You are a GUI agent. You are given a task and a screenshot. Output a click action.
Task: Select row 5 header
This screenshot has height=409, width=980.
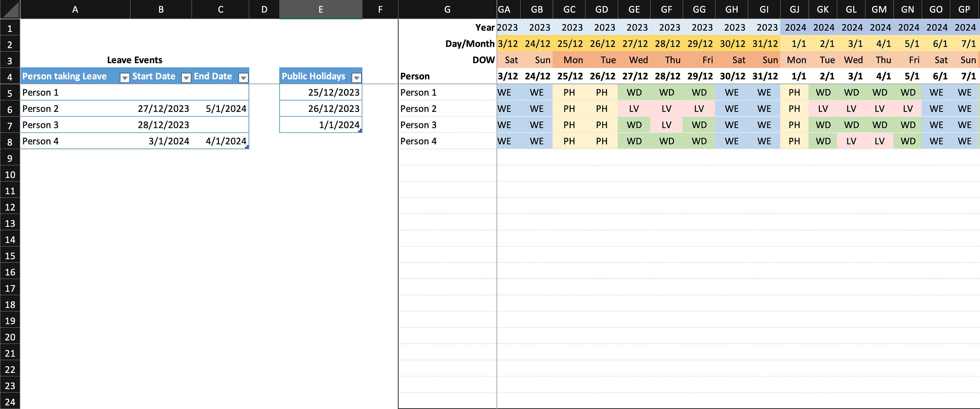(10, 92)
